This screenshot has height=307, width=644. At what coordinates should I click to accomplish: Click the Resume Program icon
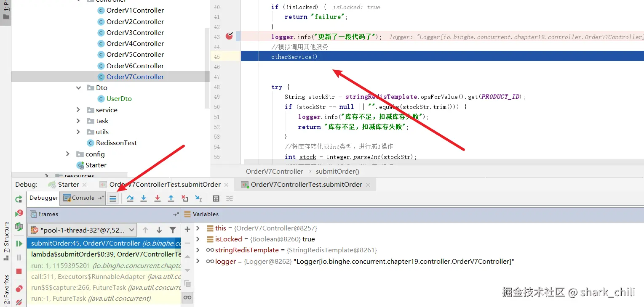19,243
